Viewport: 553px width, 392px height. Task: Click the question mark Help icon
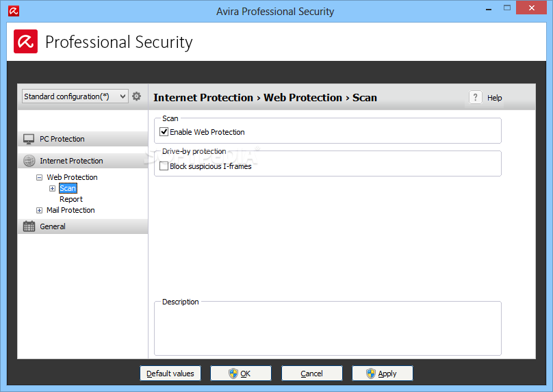coord(476,97)
